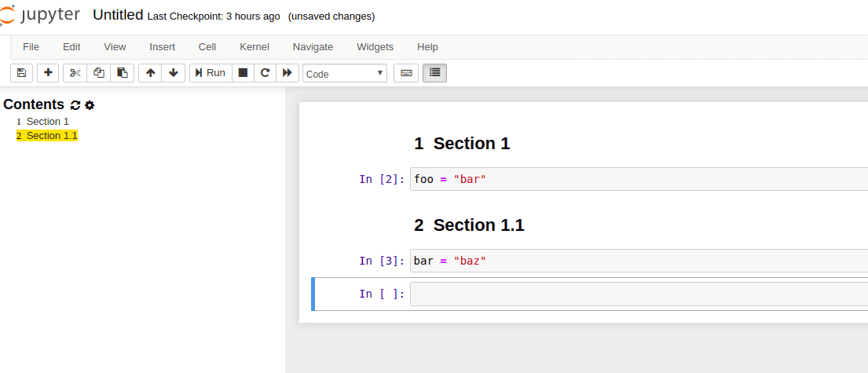The height and width of the screenshot is (373, 868).
Task: Click into the empty code cell input
Action: click(x=639, y=294)
